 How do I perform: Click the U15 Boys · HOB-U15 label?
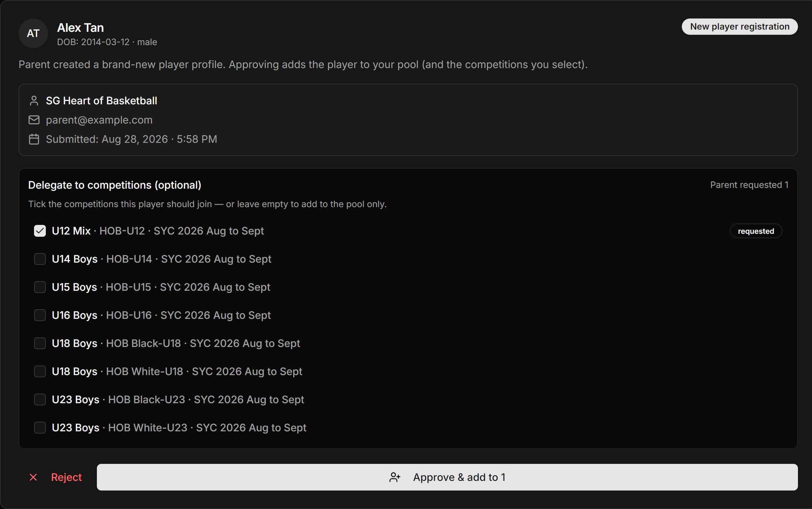pyautogui.click(x=161, y=287)
